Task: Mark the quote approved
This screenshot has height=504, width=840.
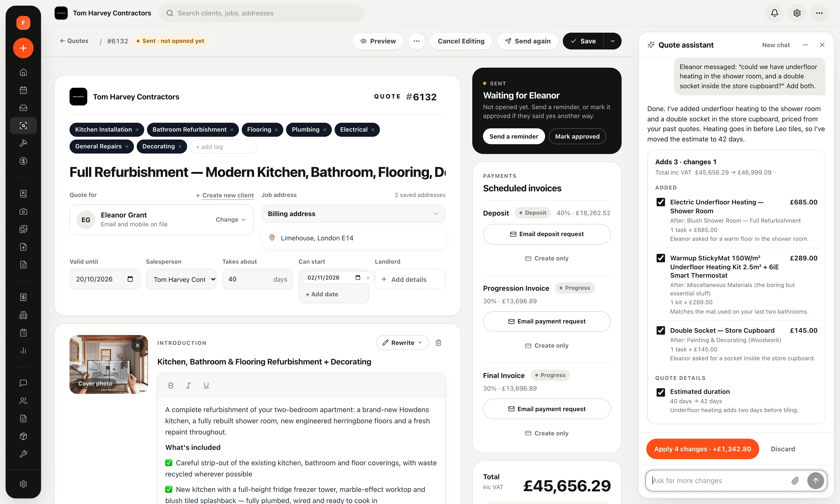Action: [577, 136]
